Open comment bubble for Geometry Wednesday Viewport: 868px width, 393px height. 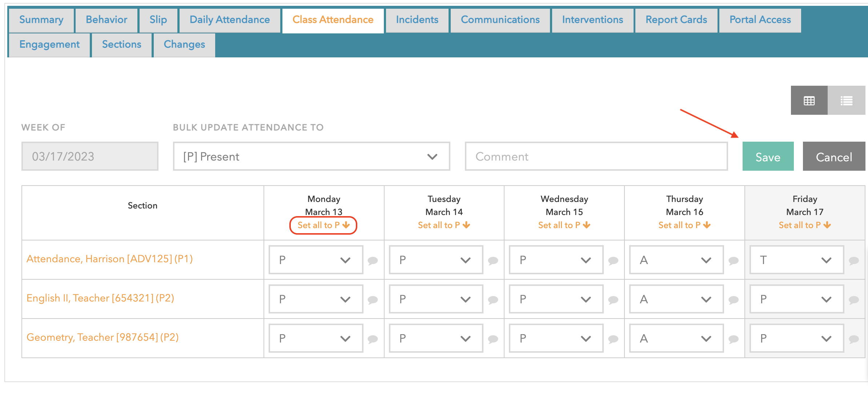(613, 339)
